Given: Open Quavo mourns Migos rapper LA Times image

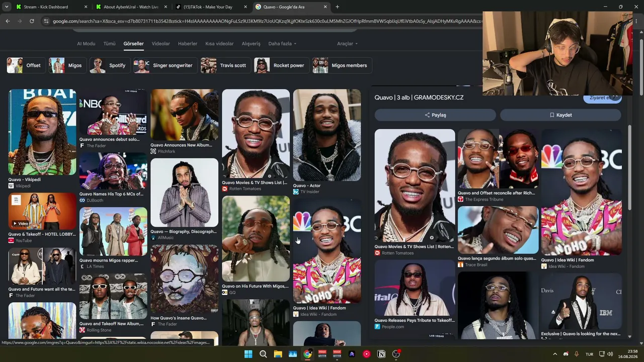Looking at the screenshot, I should coord(113,232).
